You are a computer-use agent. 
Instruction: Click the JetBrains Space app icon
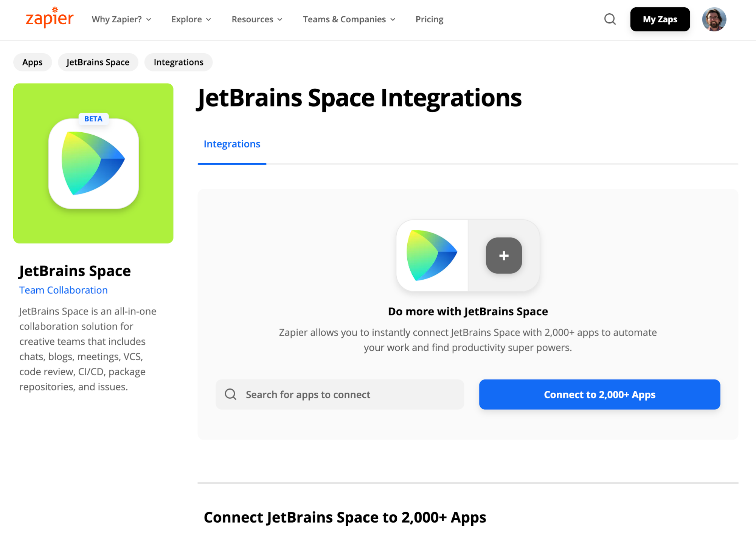[x=93, y=164]
